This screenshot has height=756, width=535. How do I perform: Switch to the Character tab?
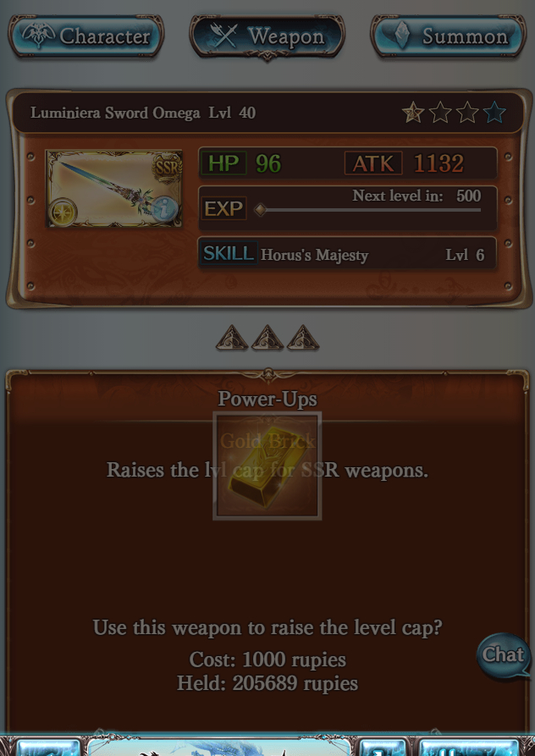point(86,36)
